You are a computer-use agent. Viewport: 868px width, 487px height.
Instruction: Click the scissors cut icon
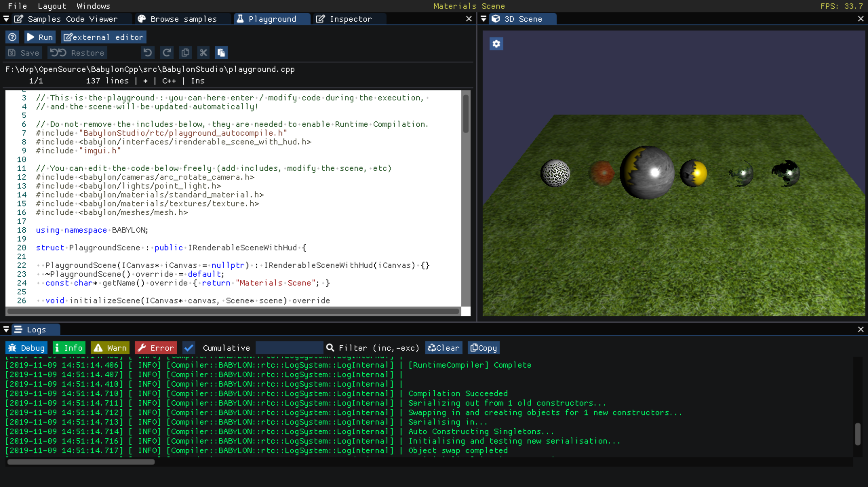click(x=203, y=53)
